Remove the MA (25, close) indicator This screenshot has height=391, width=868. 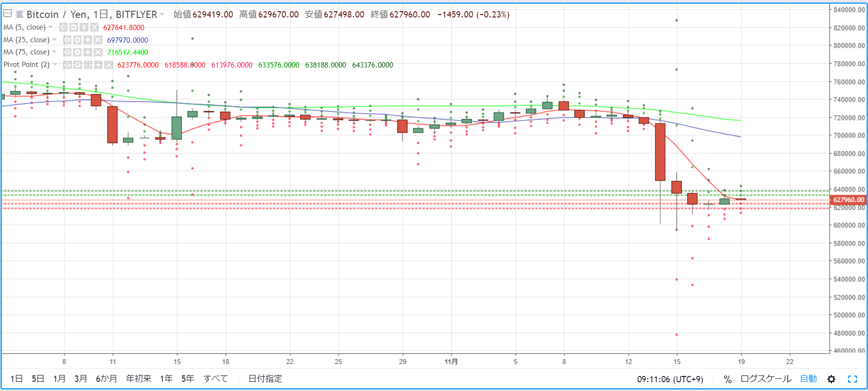pos(98,40)
